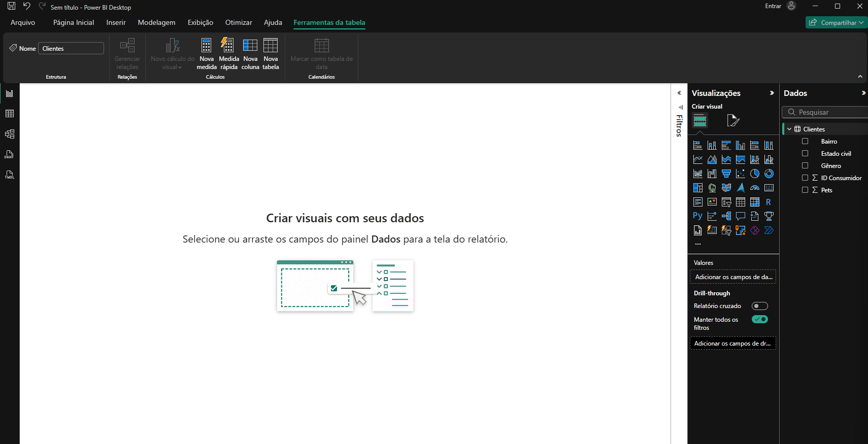Click the Pesquisar search box
The width and height of the screenshot is (868, 444).
(825, 112)
